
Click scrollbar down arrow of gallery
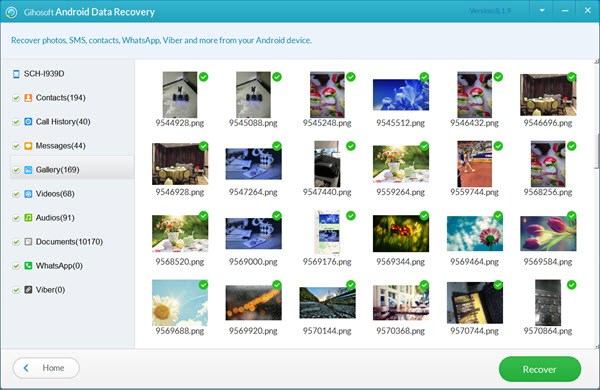tap(597, 347)
